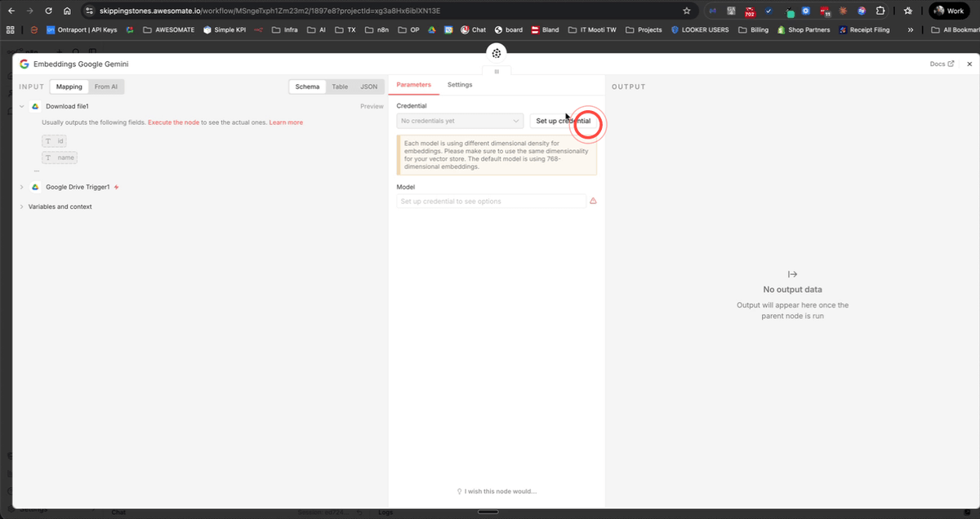
Task: Click the Execute the node link
Action: coord(173,122)
